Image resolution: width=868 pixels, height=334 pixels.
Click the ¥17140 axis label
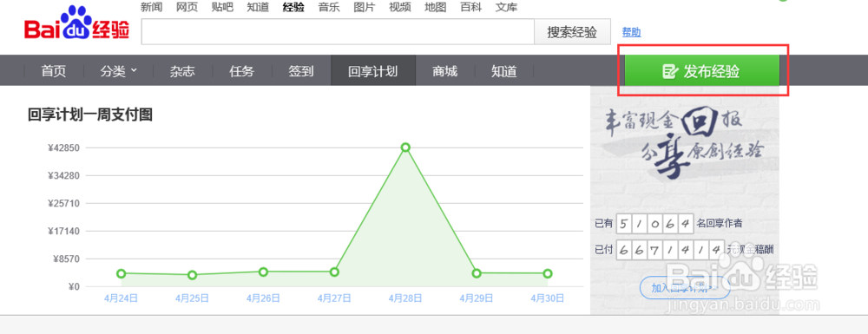click(63, 231)
